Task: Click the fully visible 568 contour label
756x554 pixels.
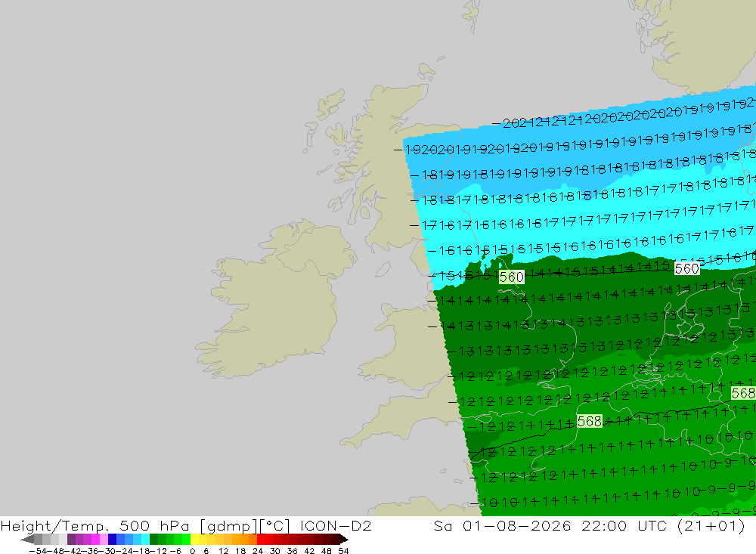Action: coord(589,422)
